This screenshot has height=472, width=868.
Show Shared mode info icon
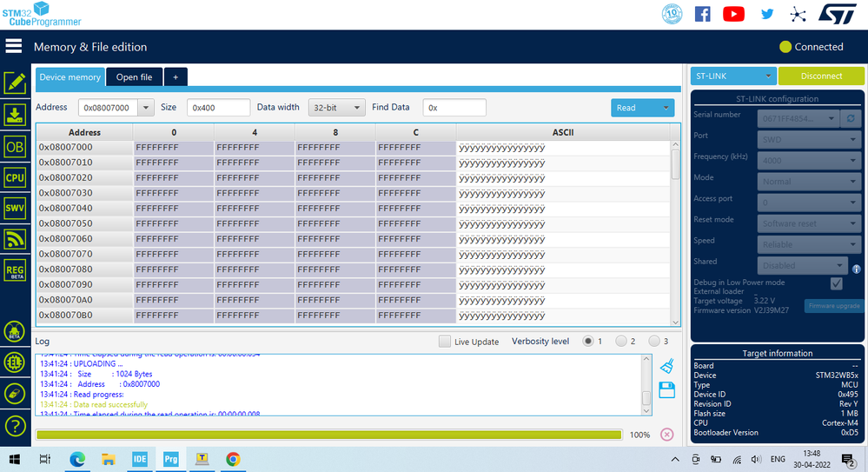coord(857,269)
